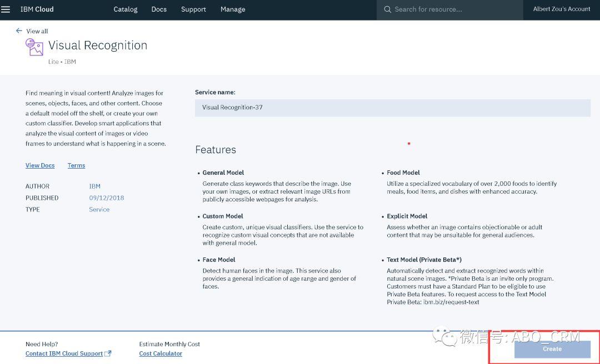
Task: Click the Custom Model feature heading
Action: point(223,216)
